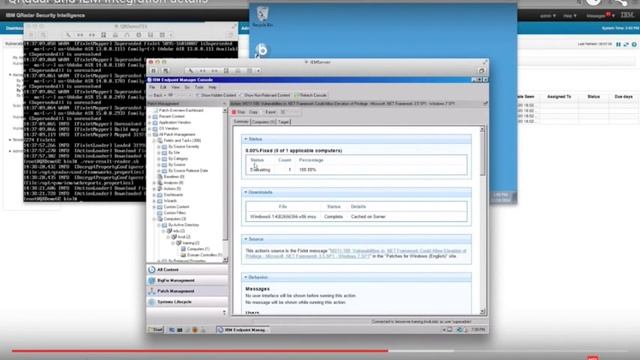This screenshot has width=640, height=360.
Task: Click the BigFix Management domain icon
Action: tap(152, 280)
